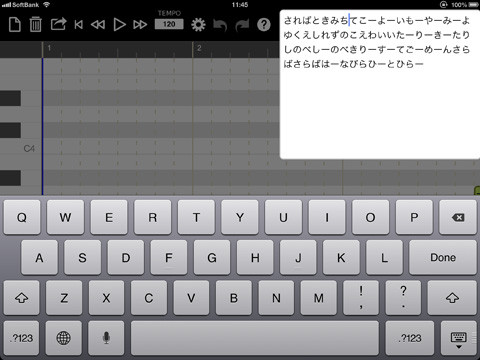Tap the Z key
Image resolution: width=480 pixels, height=360 pixels.
64,298
